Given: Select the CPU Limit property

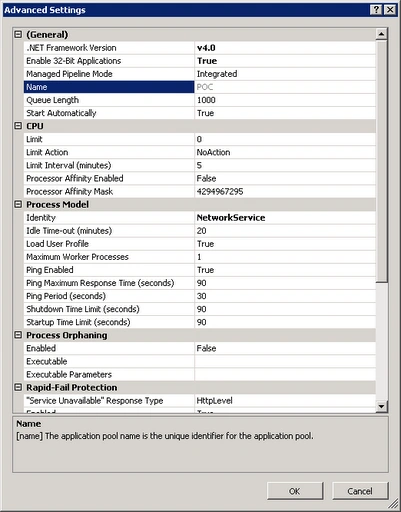Looking at the screenshot, I should click(109, 139).
